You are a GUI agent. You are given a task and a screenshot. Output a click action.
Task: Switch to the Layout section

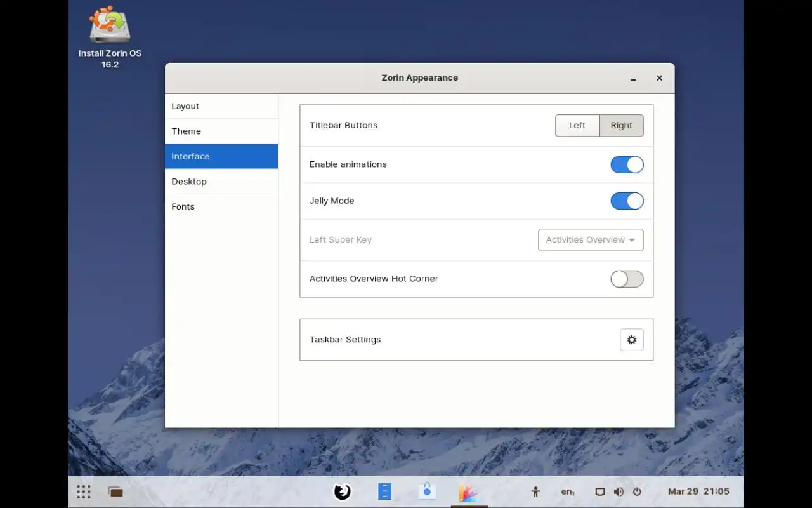[x=221, y=106]
